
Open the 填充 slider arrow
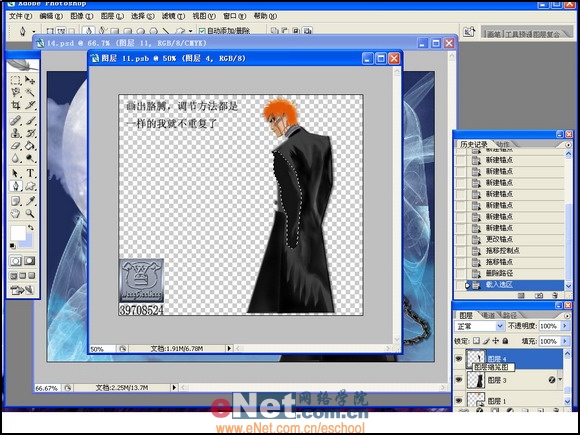coord(565,341)
